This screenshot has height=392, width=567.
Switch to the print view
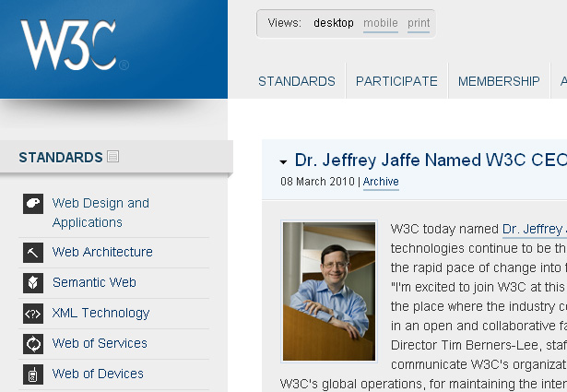(x=419, y=23)
